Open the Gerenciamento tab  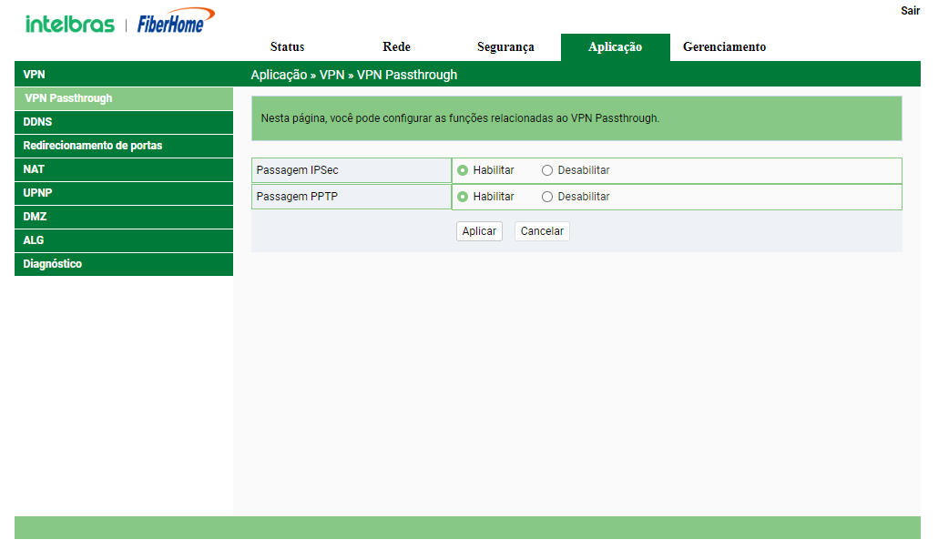click(724, 46)
